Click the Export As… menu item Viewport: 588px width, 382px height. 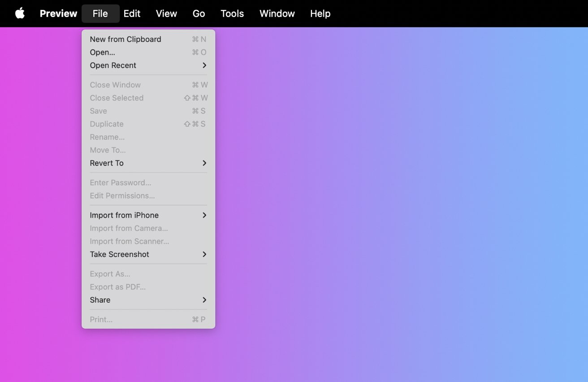[x=148, y=274]
